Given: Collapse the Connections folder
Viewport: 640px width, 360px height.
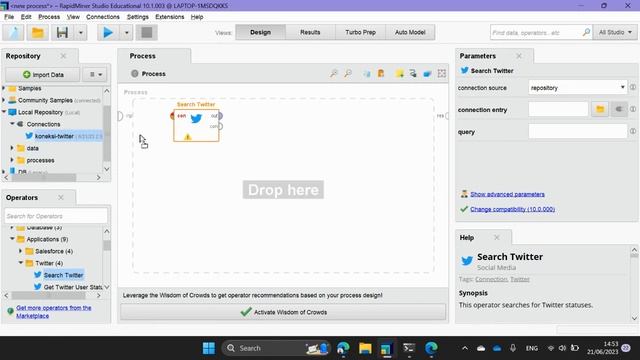Looking at the screenshot, I should tap(12, 124).
